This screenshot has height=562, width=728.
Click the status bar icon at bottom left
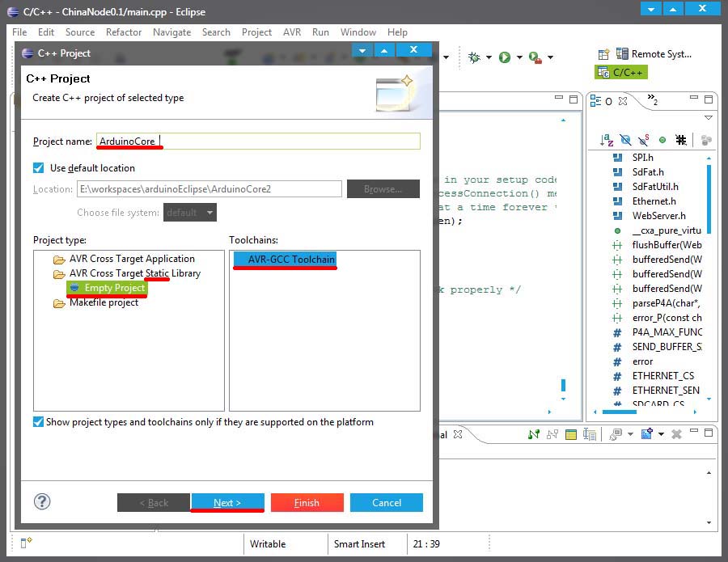click(x=26, y=542)
